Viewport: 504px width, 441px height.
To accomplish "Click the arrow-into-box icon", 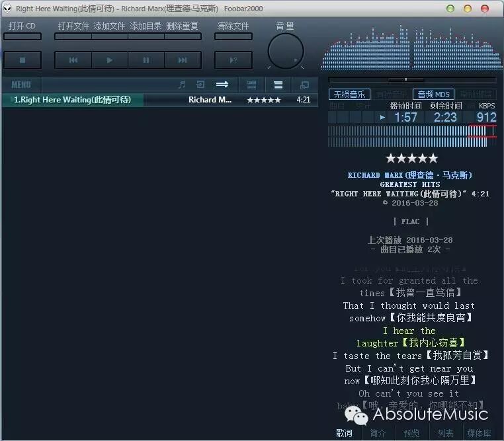I will (x=200, y=85).
